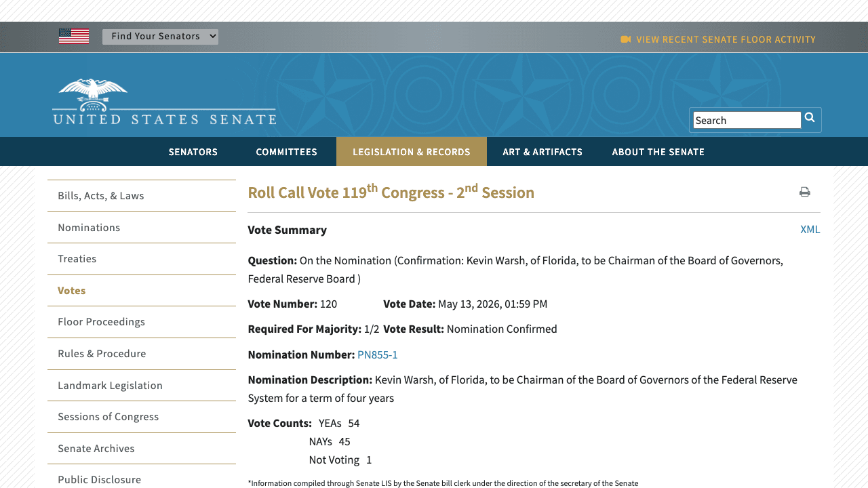Open the Committees menu
The width and height of the screenshot is (868, 488).
pos(287,152)
